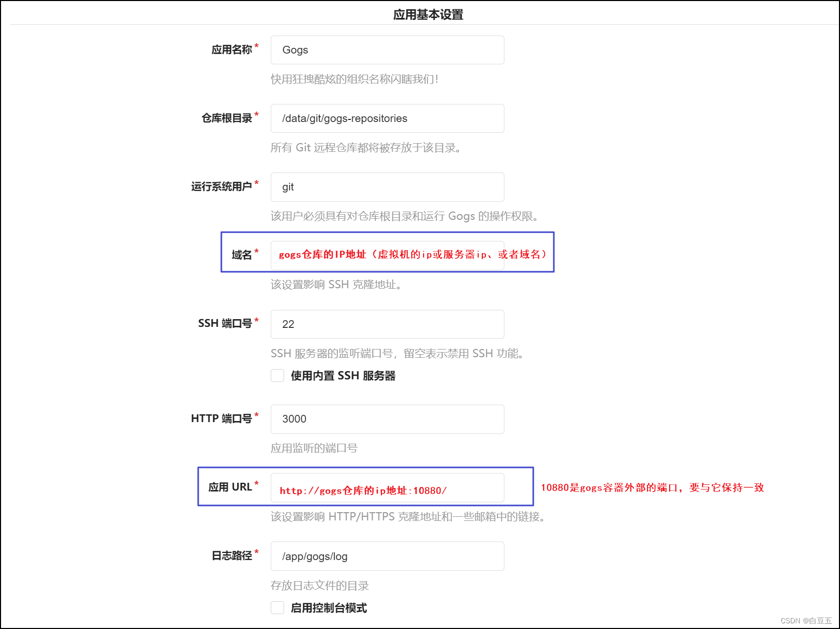Click the 应用名称 label

pos(232,50)
